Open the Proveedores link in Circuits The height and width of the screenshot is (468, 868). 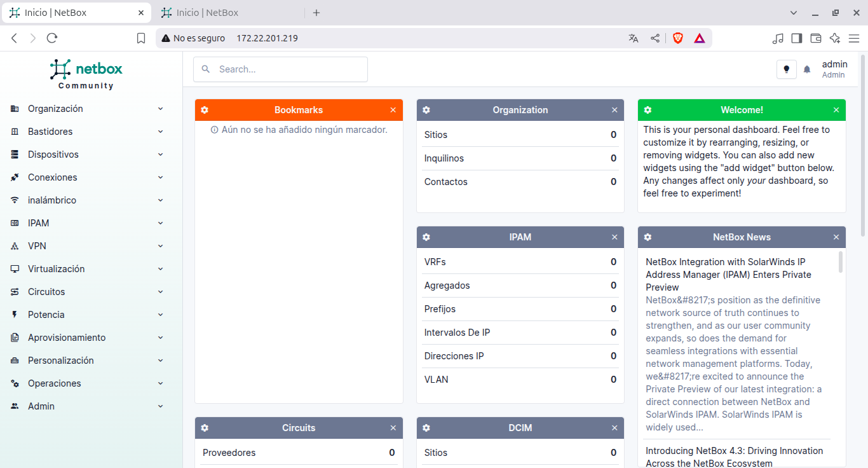[229, 453]
